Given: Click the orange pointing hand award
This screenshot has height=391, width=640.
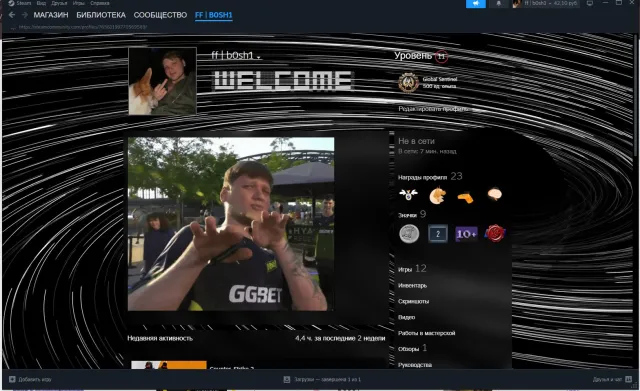Looking at the screenshot, I should point(466,198).
